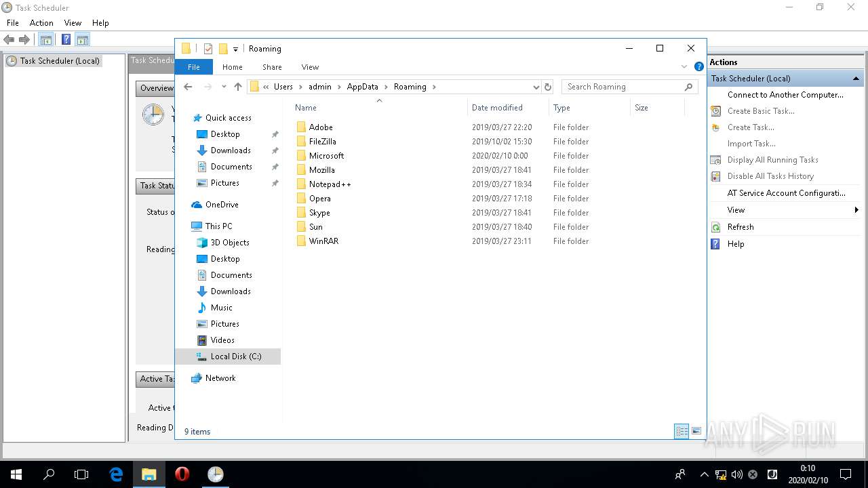Select the FileZilla folder icon
The image size is (868, 488).
tap(301, 142)
